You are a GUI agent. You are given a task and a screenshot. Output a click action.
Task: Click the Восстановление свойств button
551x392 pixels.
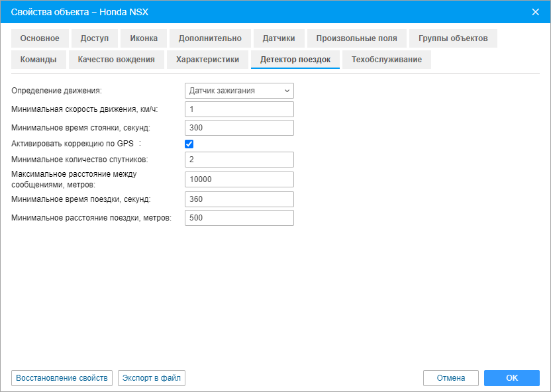(x=62, y=378)
